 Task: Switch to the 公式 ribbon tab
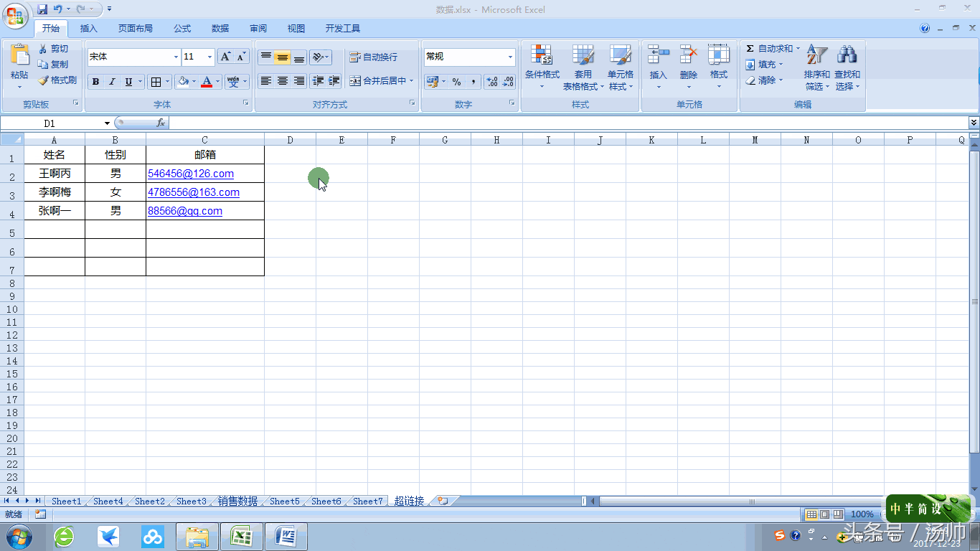click(182, 29)
